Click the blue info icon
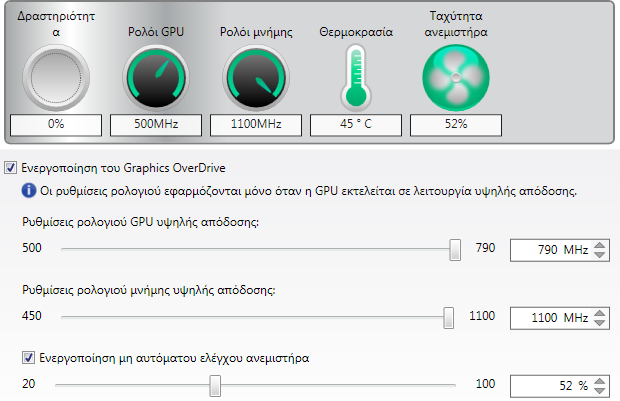620x401 pixels. [28, 191]
